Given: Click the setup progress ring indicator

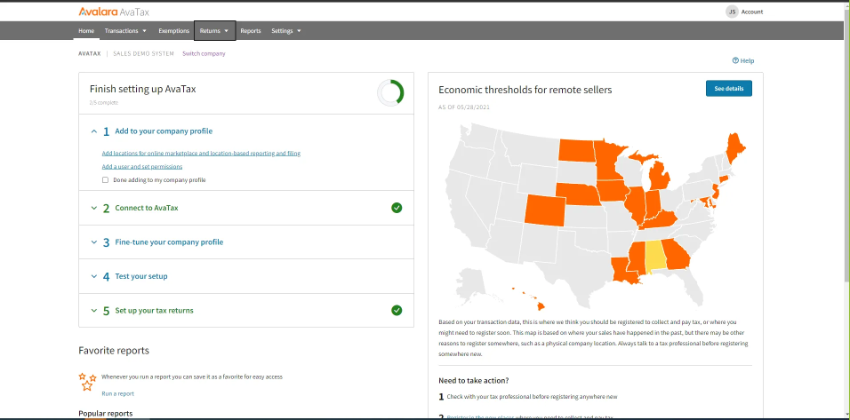Looking at the screenshot, I should pyautogui.click(x=390, y=94).
